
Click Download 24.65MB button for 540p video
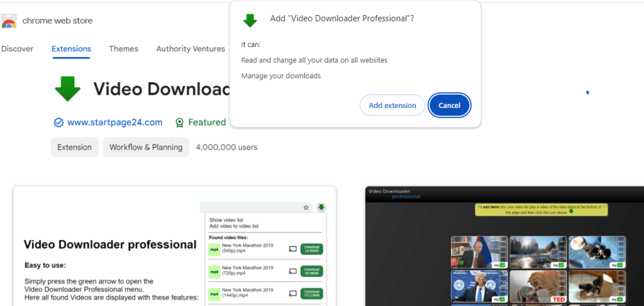point(312,249)
